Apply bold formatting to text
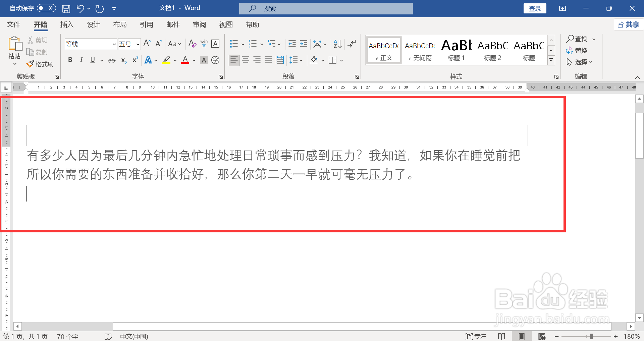 pos(70,60)
